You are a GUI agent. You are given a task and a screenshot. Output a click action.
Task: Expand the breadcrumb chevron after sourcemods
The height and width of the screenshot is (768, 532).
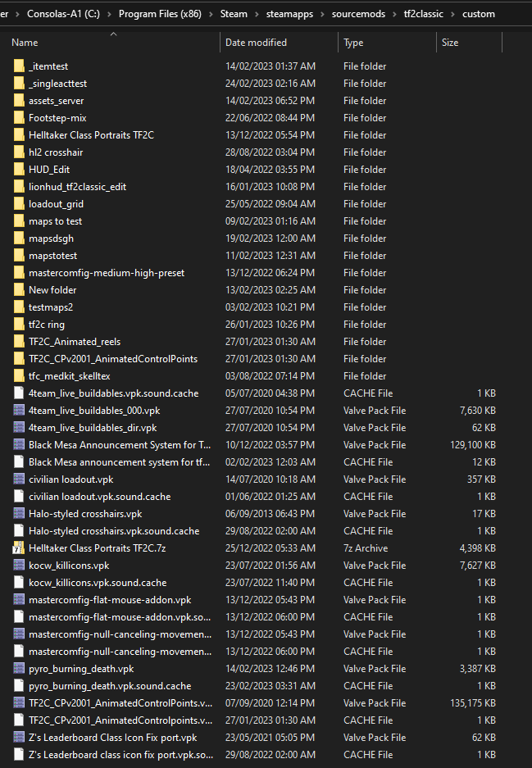click(395, 14)
